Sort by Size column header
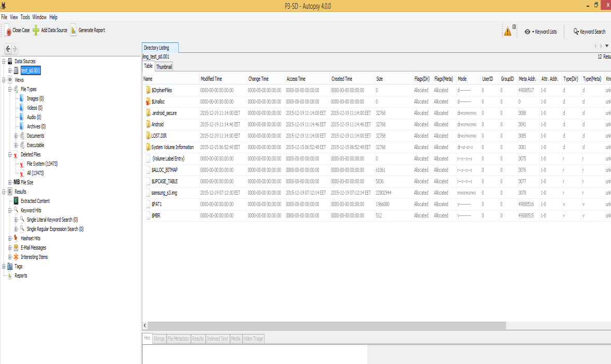The image size is (611, 364). tap(394, 79)
